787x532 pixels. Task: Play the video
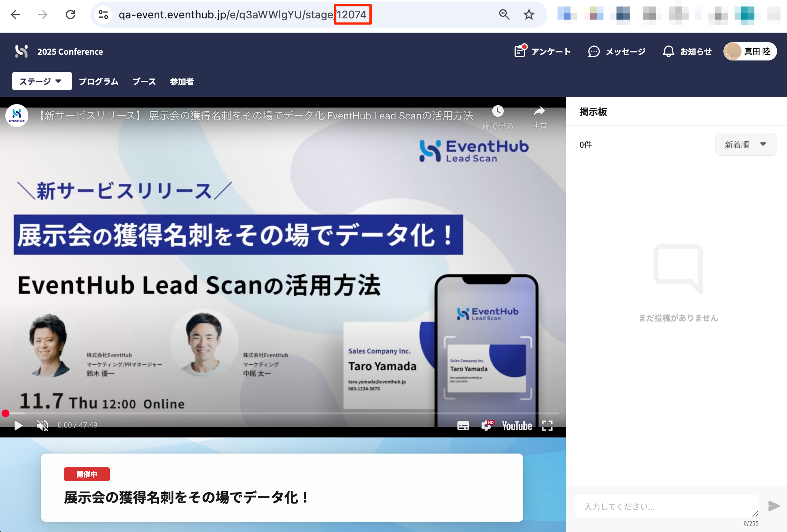coord(18,425)
